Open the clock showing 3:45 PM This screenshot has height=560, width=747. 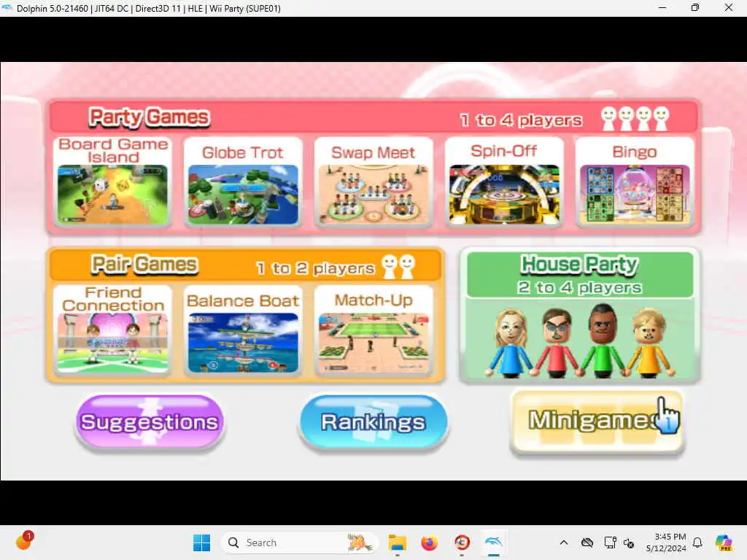[x=666, y=542]
